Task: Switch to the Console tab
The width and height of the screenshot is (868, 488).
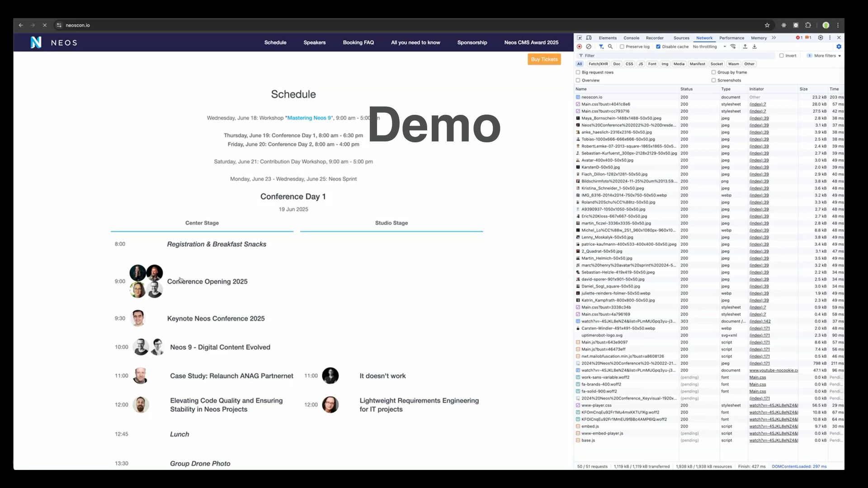Action: pyautogui.click(x=631, y=38)
